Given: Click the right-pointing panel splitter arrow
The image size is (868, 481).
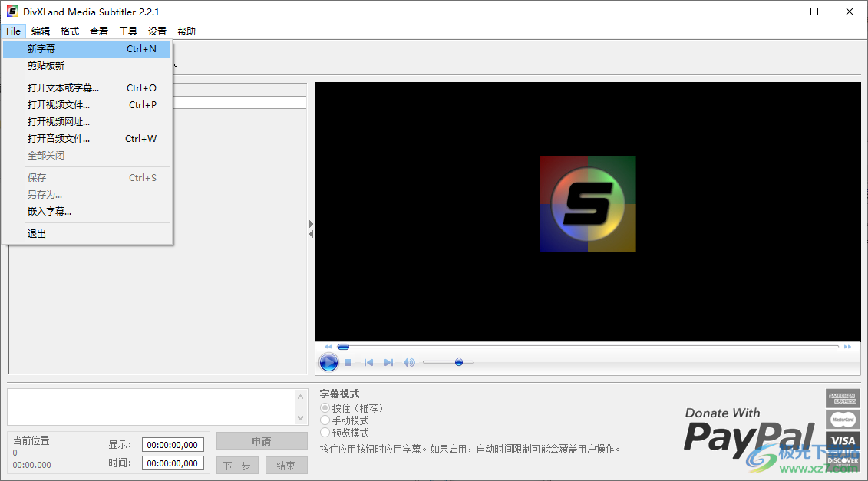Looking at the screenshot, I should [x=311, y=224].
